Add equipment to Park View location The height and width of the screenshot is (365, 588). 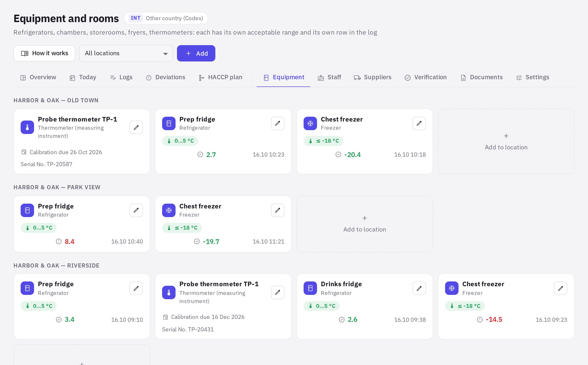[365, 224]
